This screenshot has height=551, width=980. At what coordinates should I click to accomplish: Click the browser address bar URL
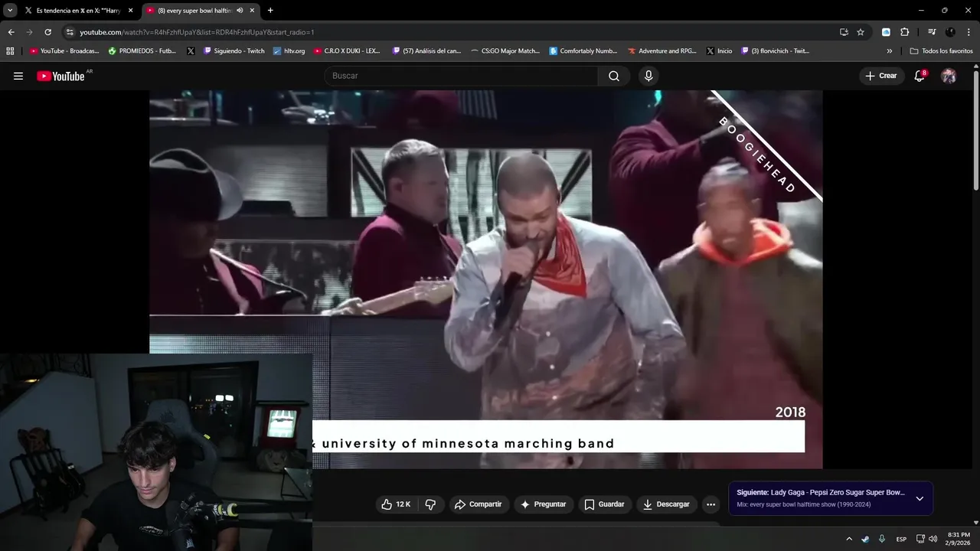click(197, 32)
